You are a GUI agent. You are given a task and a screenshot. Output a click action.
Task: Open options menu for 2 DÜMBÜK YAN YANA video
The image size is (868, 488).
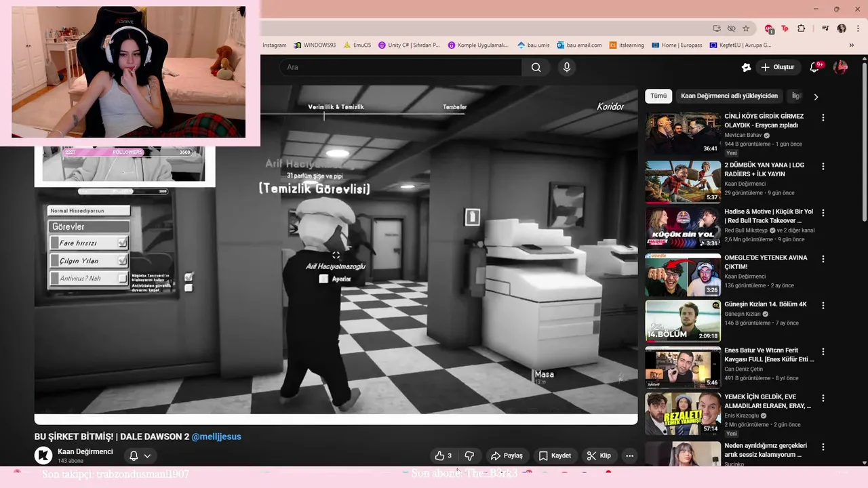(x=823, y=166)
